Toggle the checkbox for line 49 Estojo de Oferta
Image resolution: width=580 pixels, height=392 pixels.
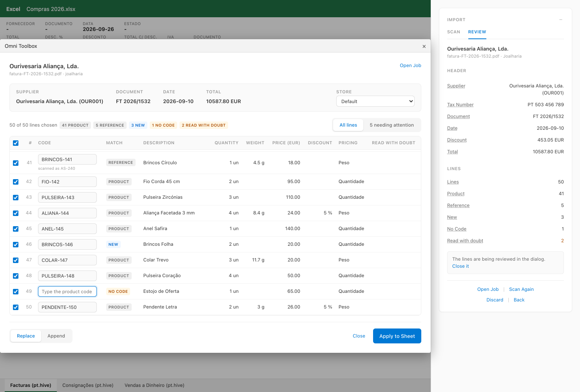coord(16,292)
